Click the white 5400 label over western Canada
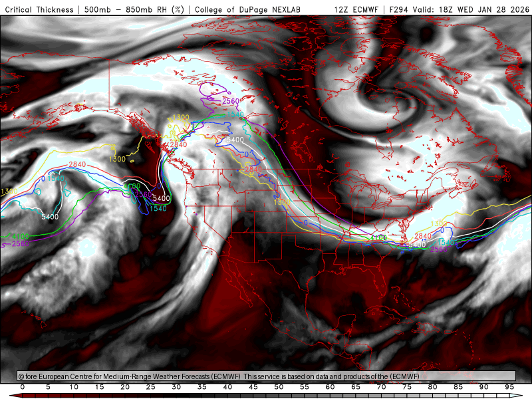 coord(235,140)
